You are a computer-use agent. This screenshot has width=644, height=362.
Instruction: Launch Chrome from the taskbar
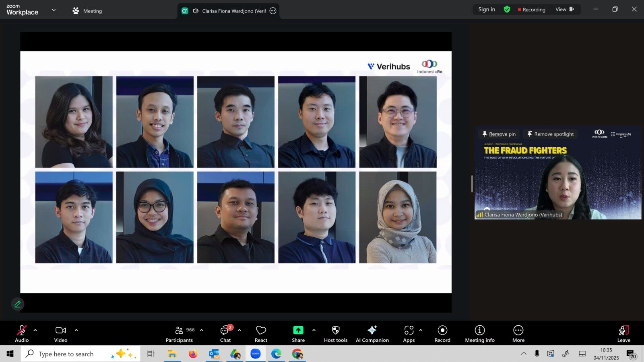pos(297,354)
